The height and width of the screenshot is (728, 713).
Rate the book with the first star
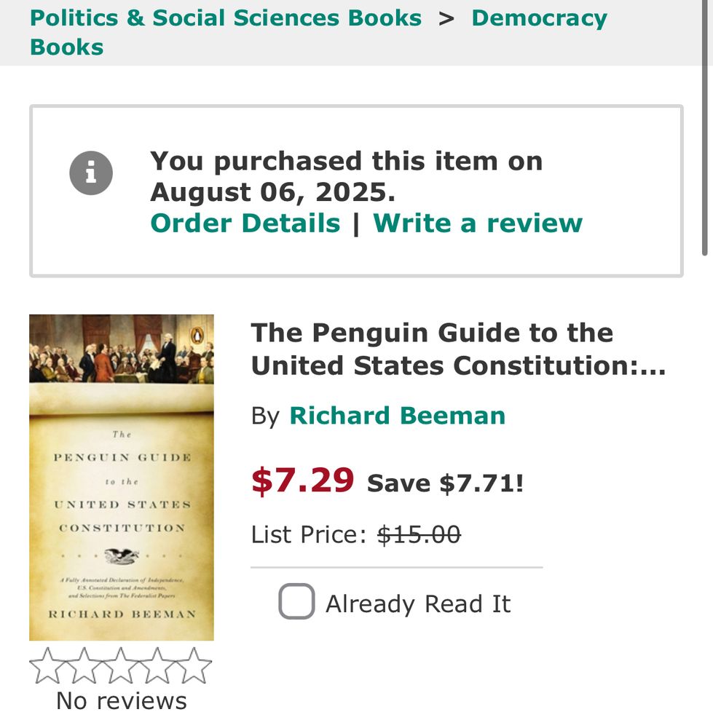(47, 665)
